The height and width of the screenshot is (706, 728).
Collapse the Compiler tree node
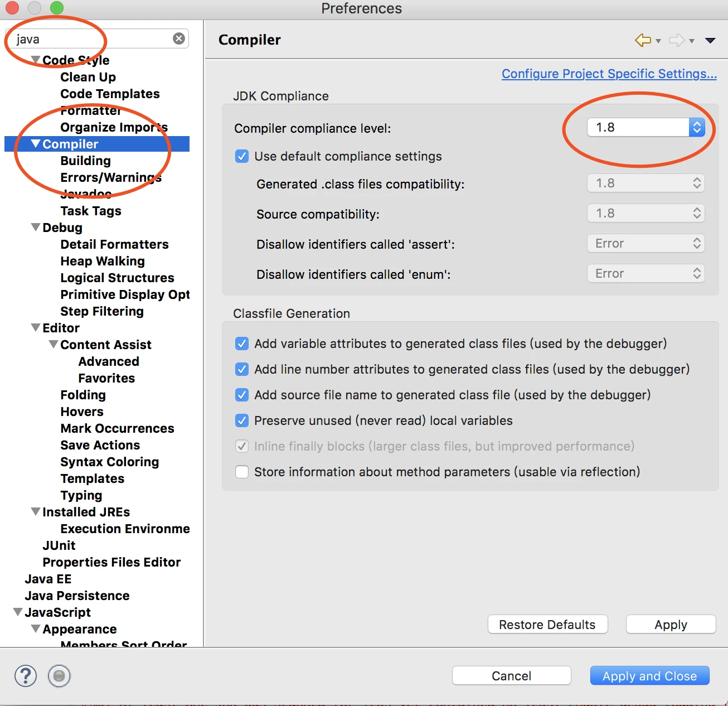tap(36, 143)
